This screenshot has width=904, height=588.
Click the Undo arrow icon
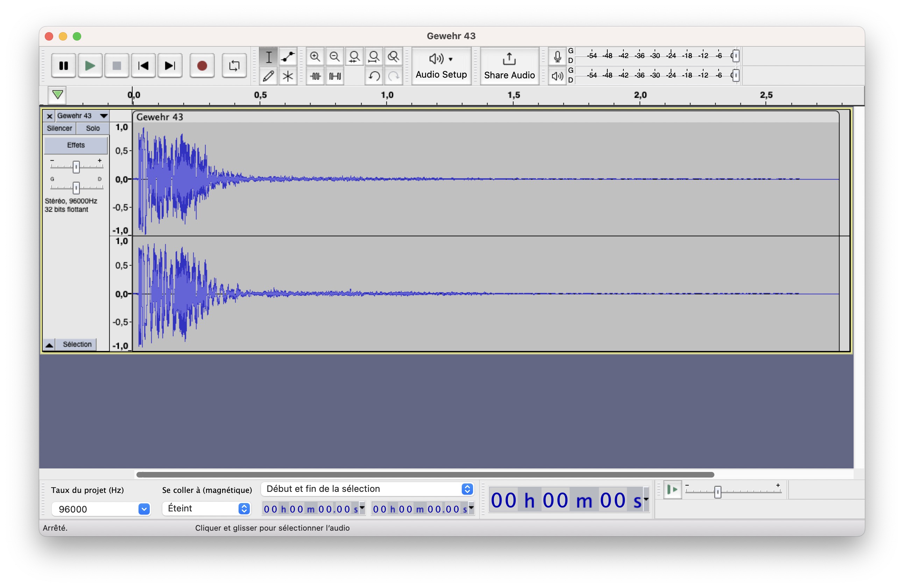click(374, 76)
